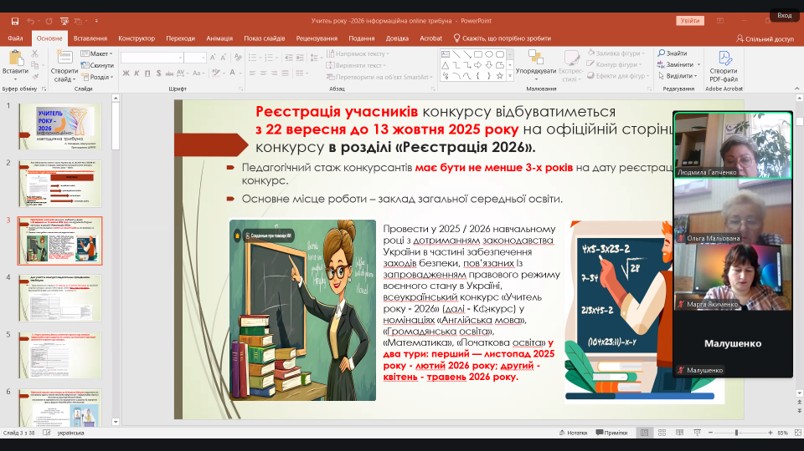Click the Find (Знайти) search icon
The image size is (804, 451).
[x=662, y=53]
